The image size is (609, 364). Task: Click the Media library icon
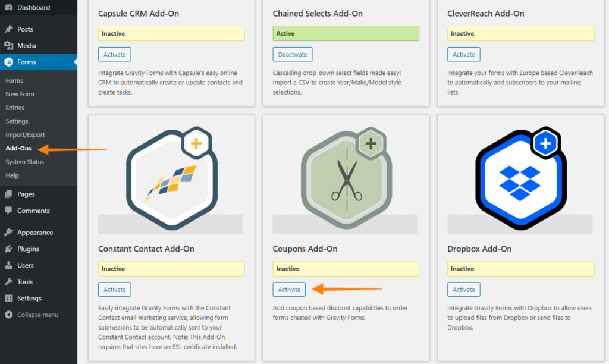click(x=8, y=46)
